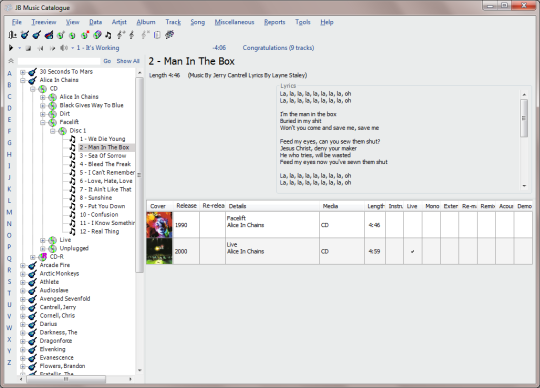Screen dimensions: 540x388
Task: Expand the Unplugged album node
Action: click(x=42, y=249)
